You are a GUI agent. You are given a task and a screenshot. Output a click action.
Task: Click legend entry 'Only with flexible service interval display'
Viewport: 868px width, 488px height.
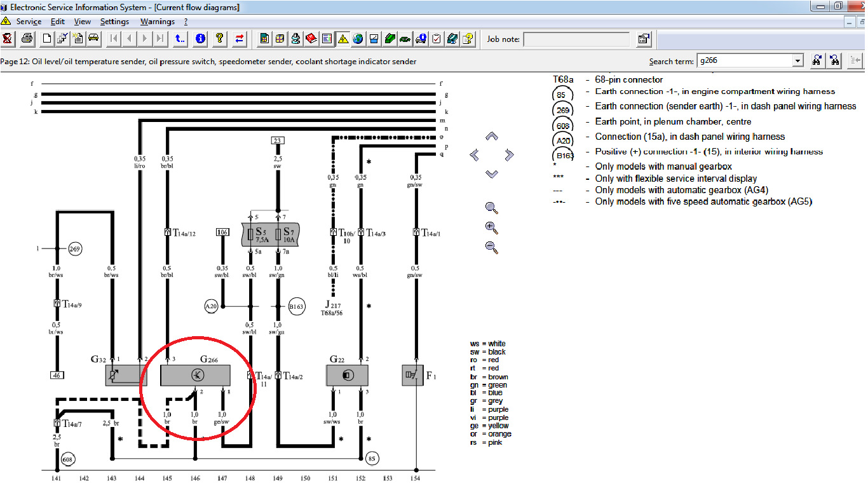(x=676, y=179)
